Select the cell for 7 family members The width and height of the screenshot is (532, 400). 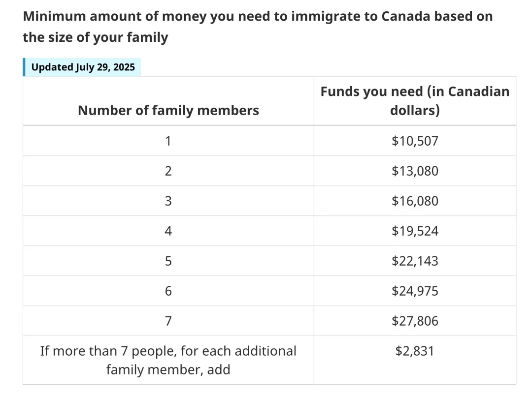pos(168,321)
